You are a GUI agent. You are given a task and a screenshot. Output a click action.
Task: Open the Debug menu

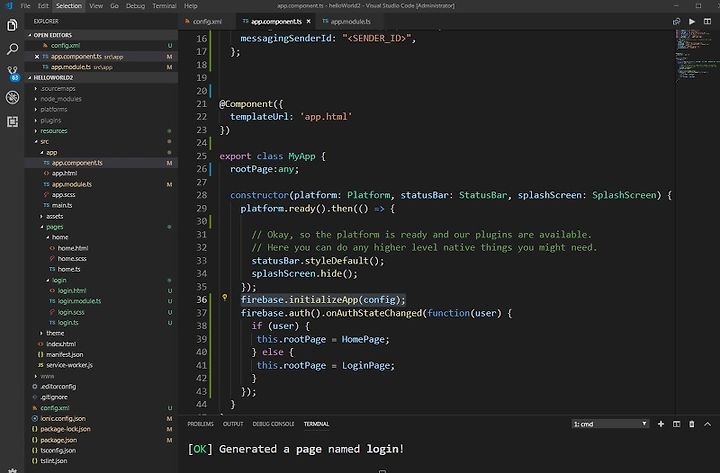point(135,6)
